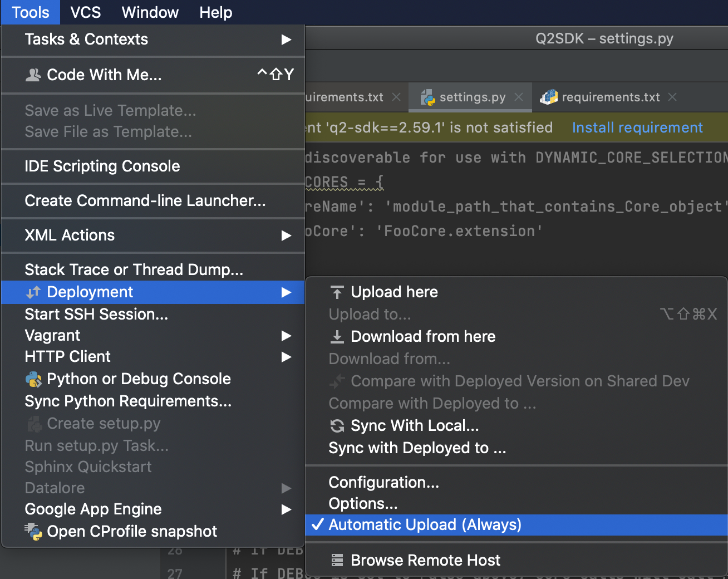Choose Start SSH Session...
The image size is (728, 579).
point(153,314)
